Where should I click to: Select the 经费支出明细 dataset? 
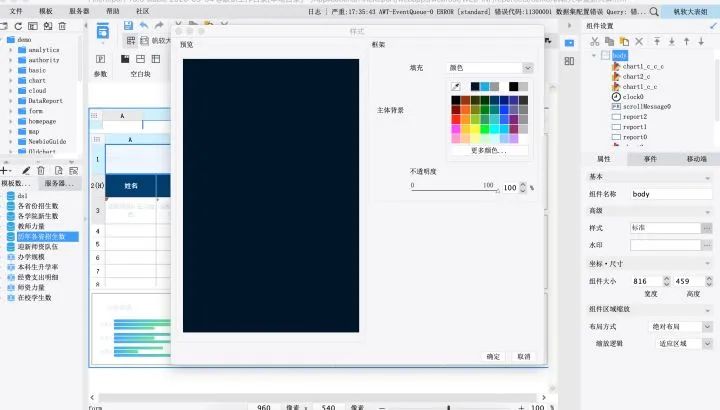(38, 277)
